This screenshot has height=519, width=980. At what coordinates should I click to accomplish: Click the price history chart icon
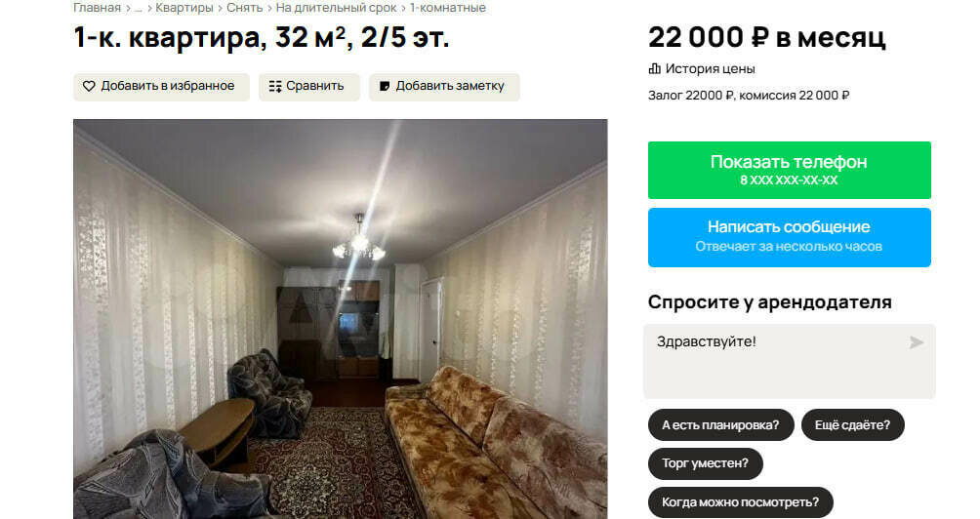pyautogui.click(x=654, y=68)
